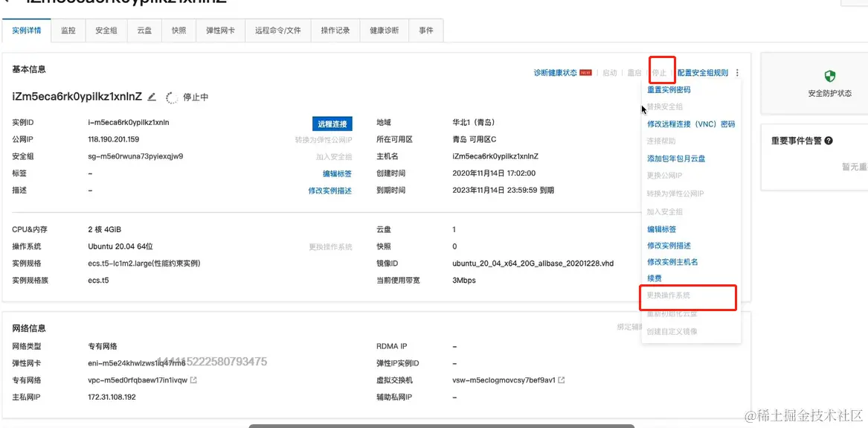This screenshot has height=428, width=868.
Task: Select 修改远程连接（VNC）密码 in the menu
Action: tap(691, 124)
